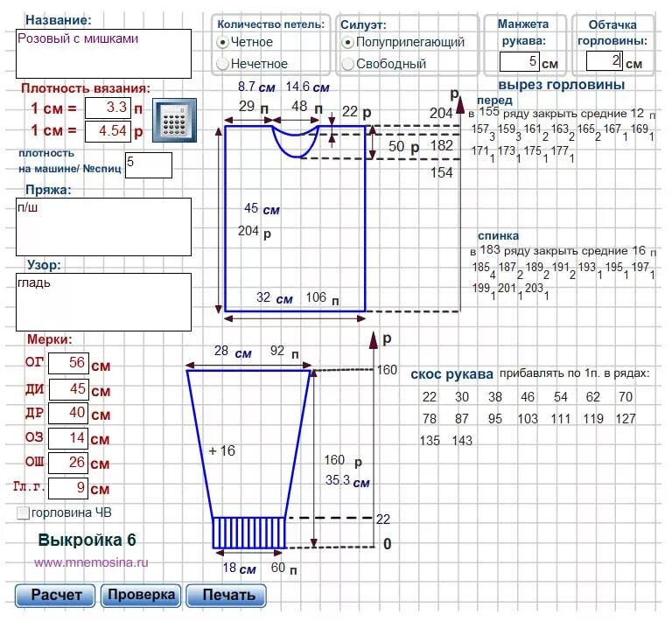Click the neckline curve on body diagram
The height and width of the screenshot is (621, 672).
296,143
